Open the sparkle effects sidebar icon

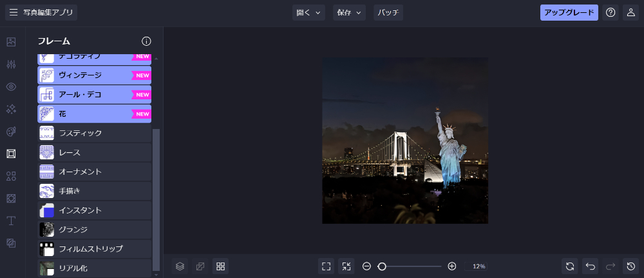[x=11, y=109]
